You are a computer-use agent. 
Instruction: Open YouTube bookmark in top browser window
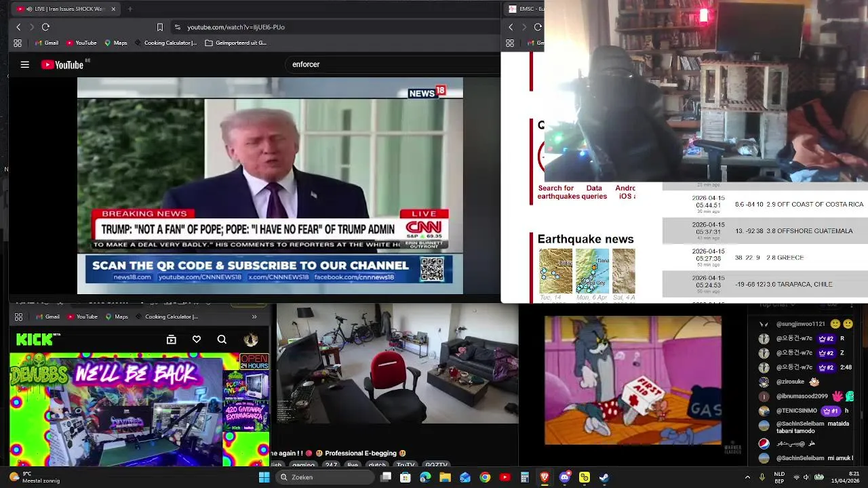[x=81, y=43]
